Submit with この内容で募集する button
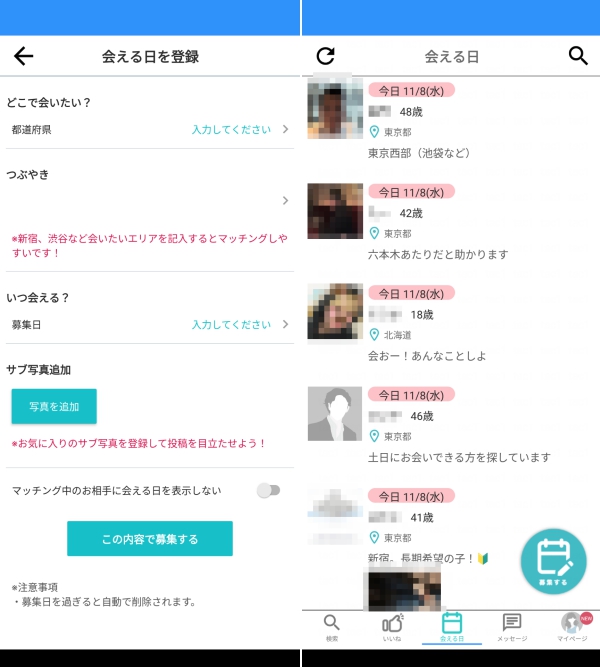 tap(150, 539)
